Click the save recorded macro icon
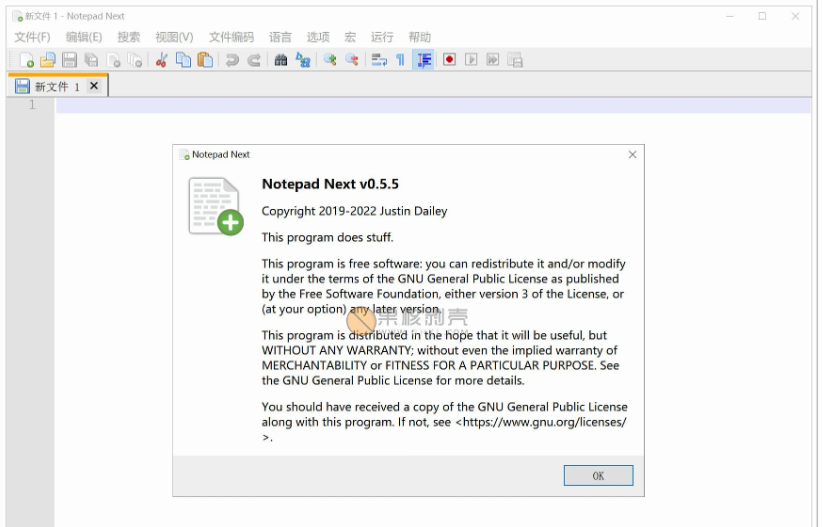Viewport: 822px width, 527px height. coord(515,60)
